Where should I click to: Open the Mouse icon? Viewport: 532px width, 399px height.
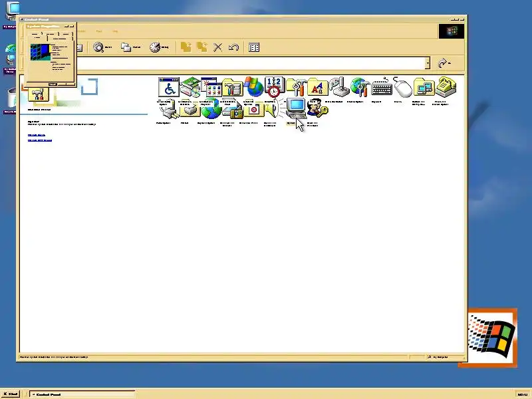(403, 87)
